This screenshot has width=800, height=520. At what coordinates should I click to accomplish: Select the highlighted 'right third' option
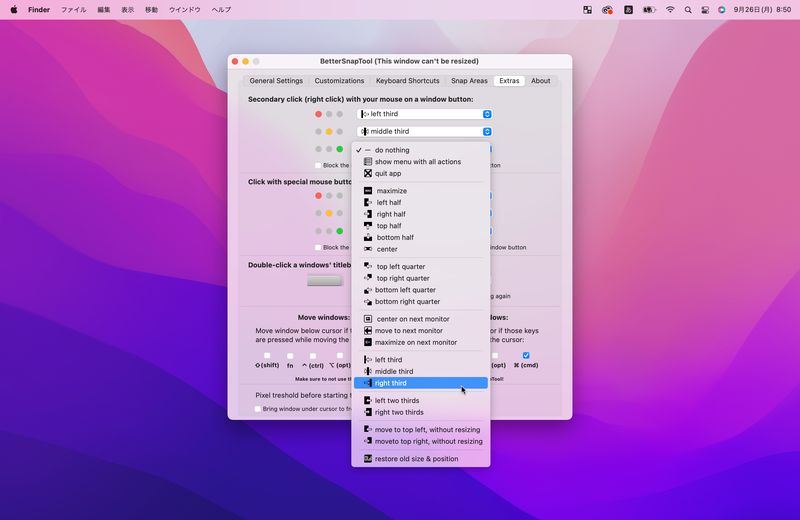(x=421, y=383)
